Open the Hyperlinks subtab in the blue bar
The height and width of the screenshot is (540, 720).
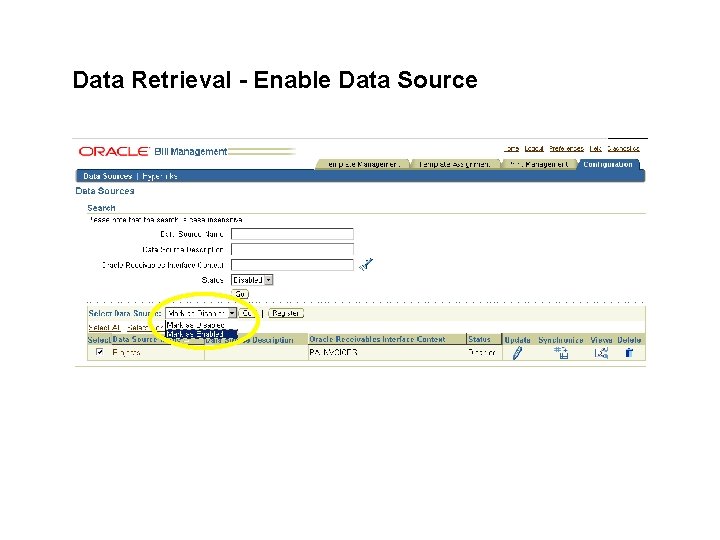tap(159, 176)
